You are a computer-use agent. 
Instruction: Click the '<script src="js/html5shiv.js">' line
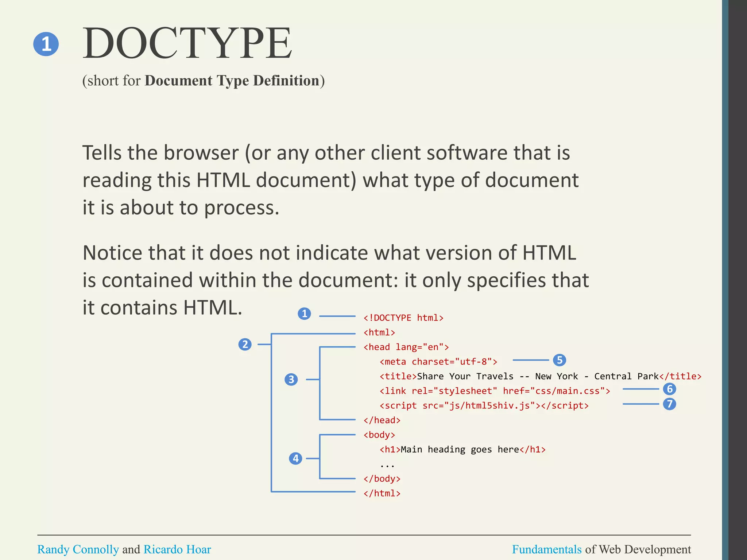point(484,405)
